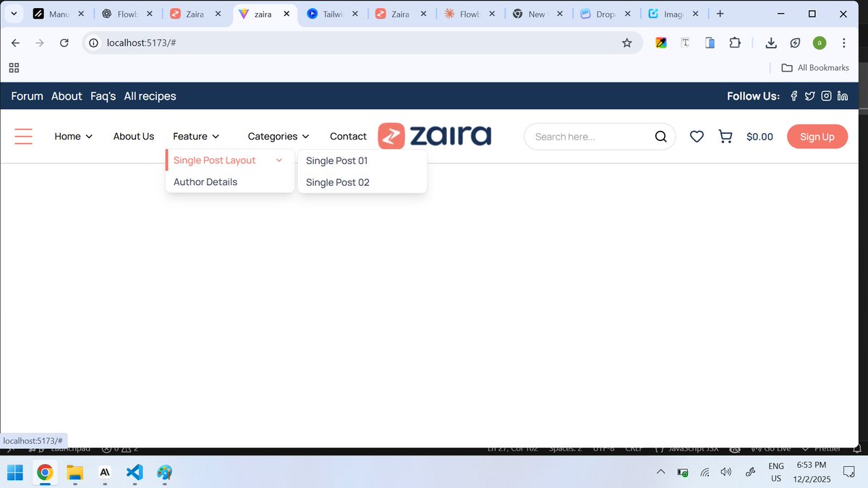Show hidden system tray icons
The image size is (868, 488).
click(660, 472)
